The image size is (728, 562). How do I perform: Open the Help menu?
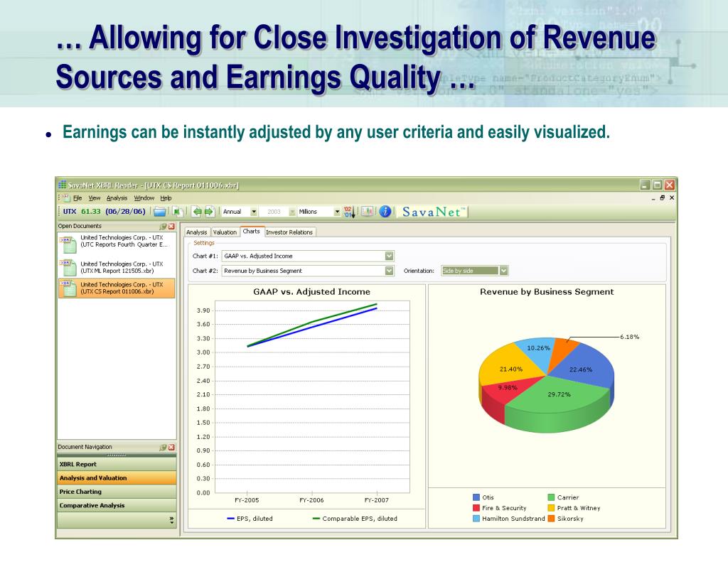166,198
